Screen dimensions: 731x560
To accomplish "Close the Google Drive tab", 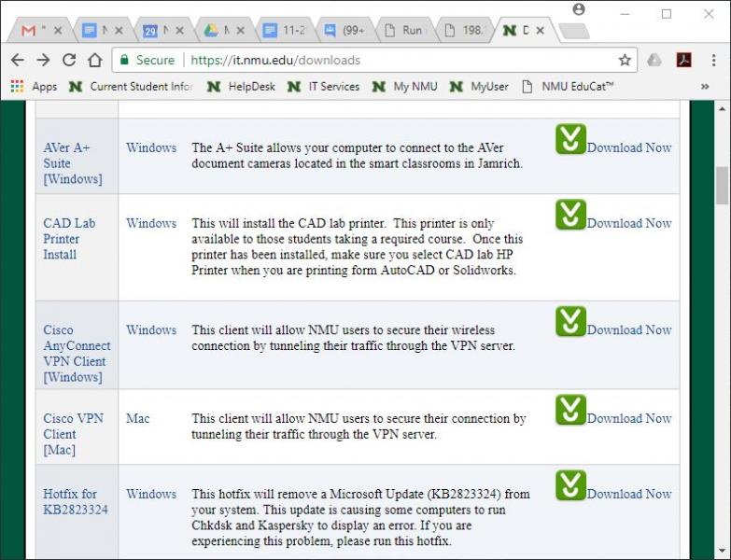I will coord(241,30).
